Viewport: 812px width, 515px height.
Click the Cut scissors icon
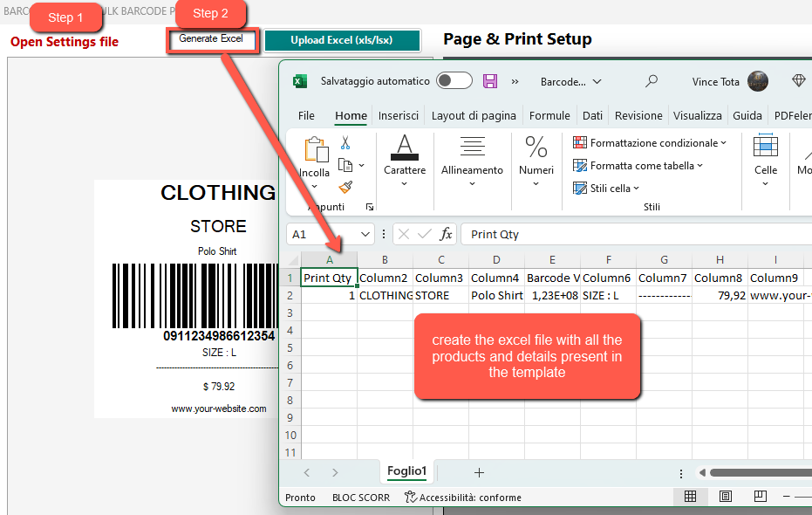tap(345, 143)
